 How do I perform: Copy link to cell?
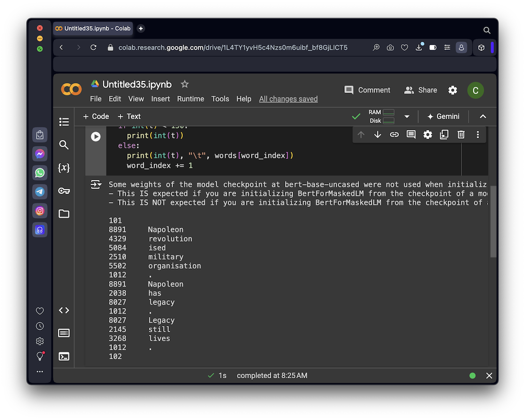coord(394,135)
